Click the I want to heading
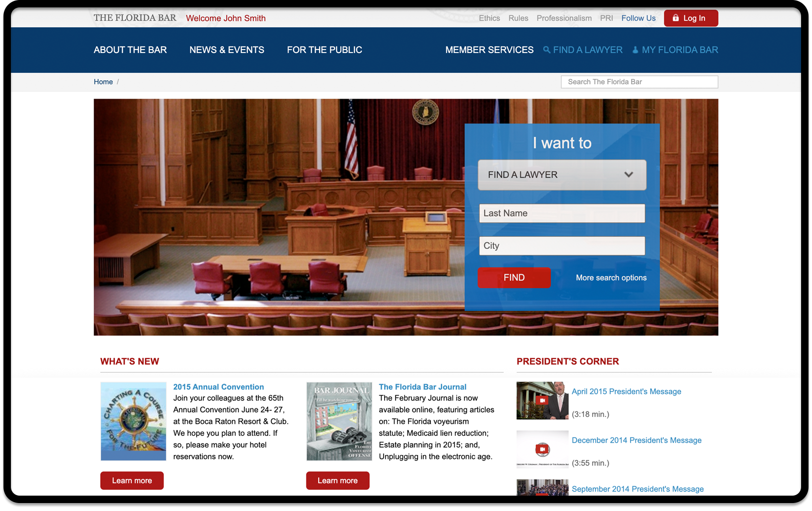 (562, 143)
